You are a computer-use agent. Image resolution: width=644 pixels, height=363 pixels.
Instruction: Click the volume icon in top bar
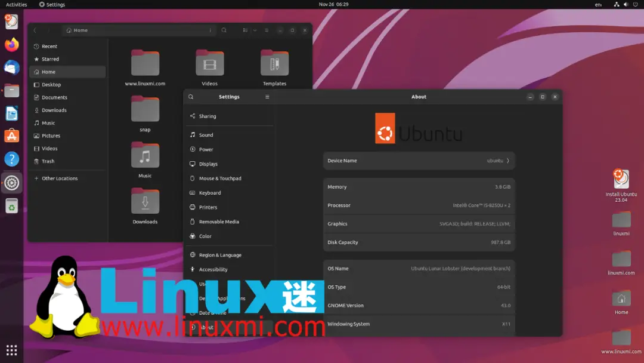[x=626, y=5]
